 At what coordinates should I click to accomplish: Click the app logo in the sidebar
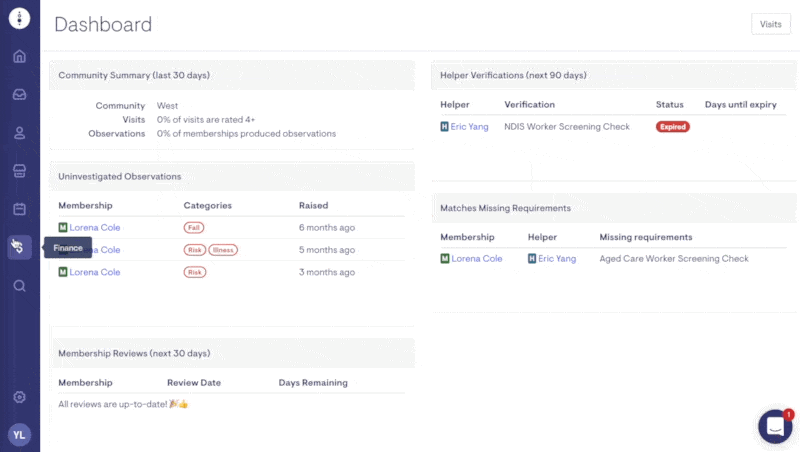(x=19, y=18)
